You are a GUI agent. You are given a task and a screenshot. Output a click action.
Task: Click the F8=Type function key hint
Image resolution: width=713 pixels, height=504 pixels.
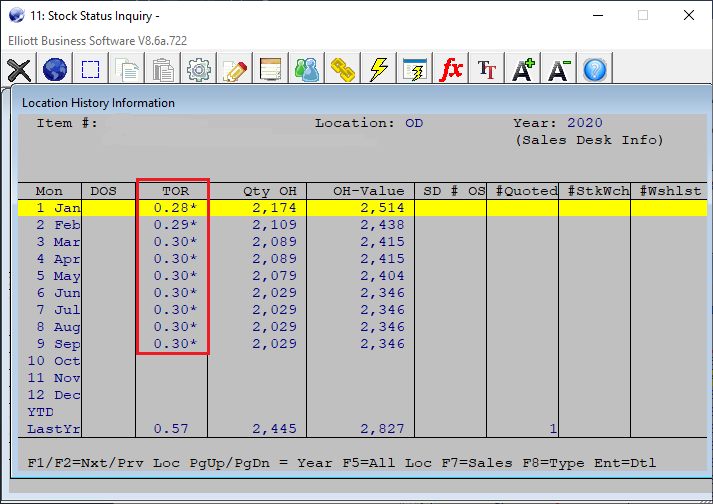tap(553, 463)
